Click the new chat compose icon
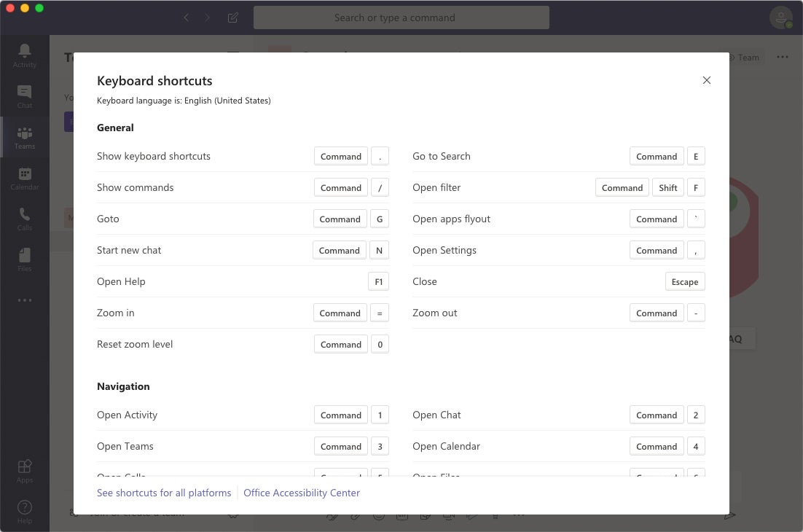 [233, 17]
